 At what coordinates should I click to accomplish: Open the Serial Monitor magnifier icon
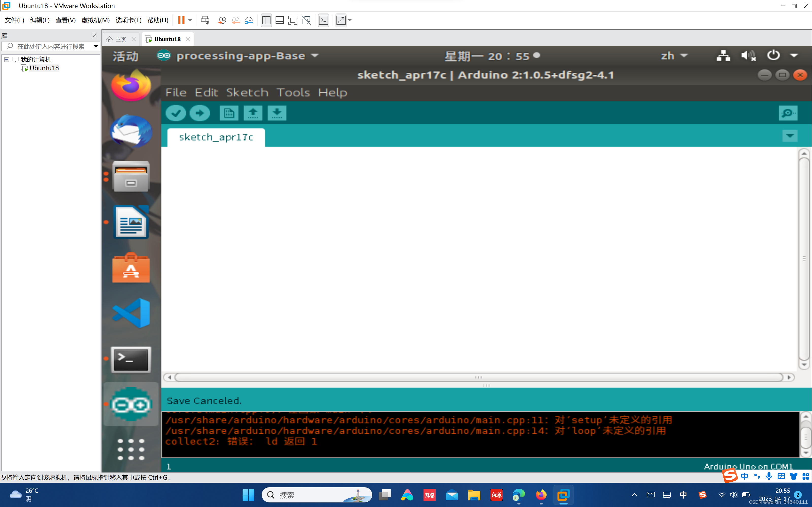[788, 113]
